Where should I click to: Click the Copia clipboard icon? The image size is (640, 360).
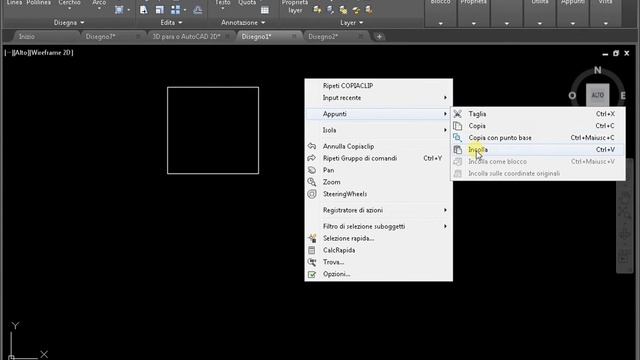(458, 126)
